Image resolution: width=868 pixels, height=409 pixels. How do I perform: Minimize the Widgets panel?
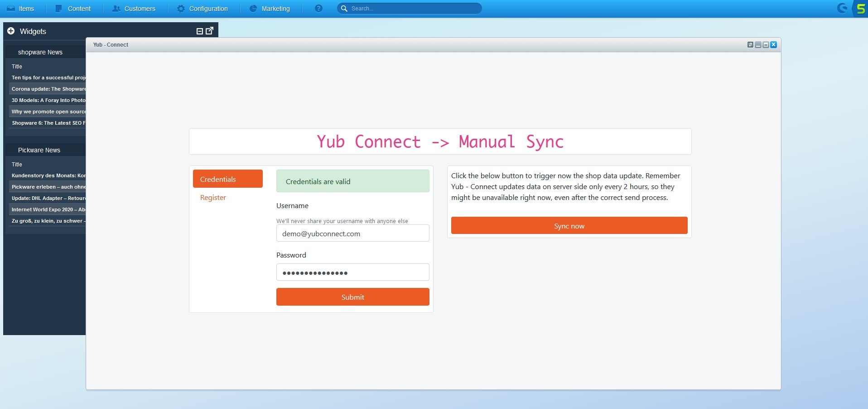pyautogui.click(x=199, y=31)
